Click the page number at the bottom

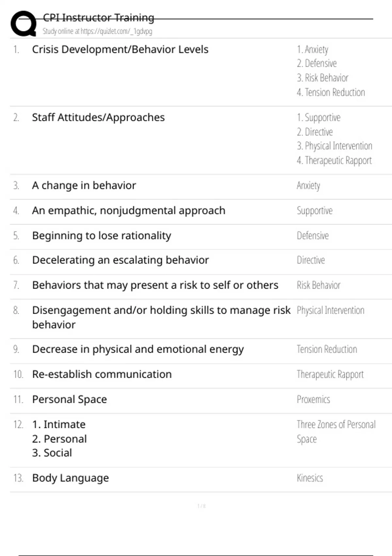coord(201,506)
